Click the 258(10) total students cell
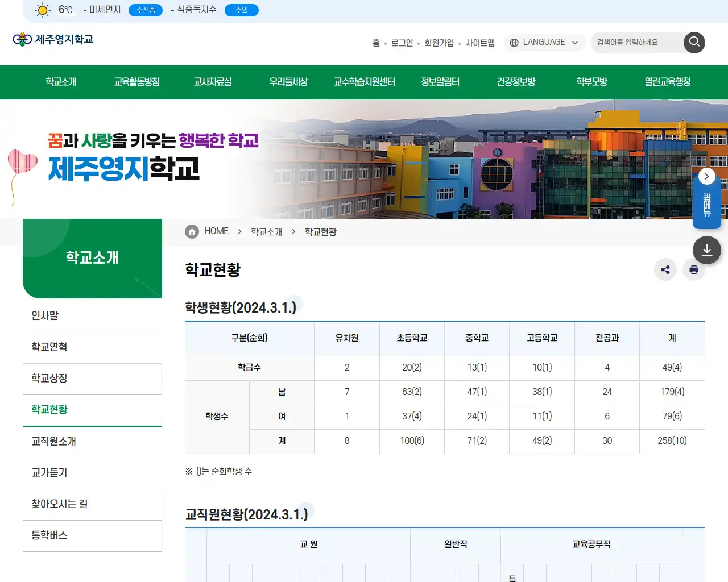The height and width of the screenshot is (582, 728). coord(672,441)
